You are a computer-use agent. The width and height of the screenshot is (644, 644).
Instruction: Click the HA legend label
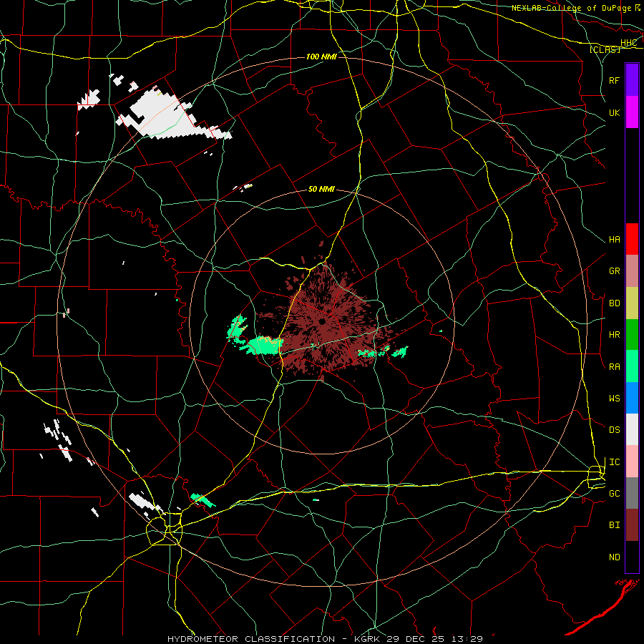click(615, 240)
